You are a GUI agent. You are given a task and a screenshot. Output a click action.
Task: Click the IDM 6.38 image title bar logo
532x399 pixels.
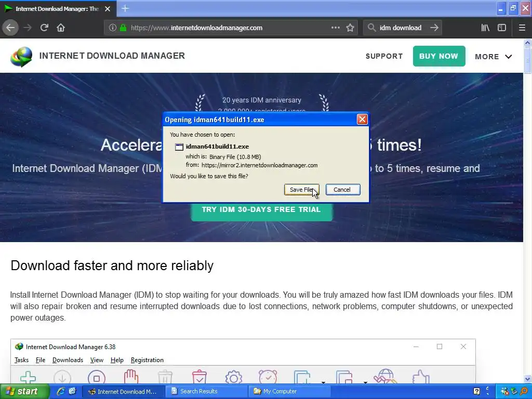pos(19,347)
